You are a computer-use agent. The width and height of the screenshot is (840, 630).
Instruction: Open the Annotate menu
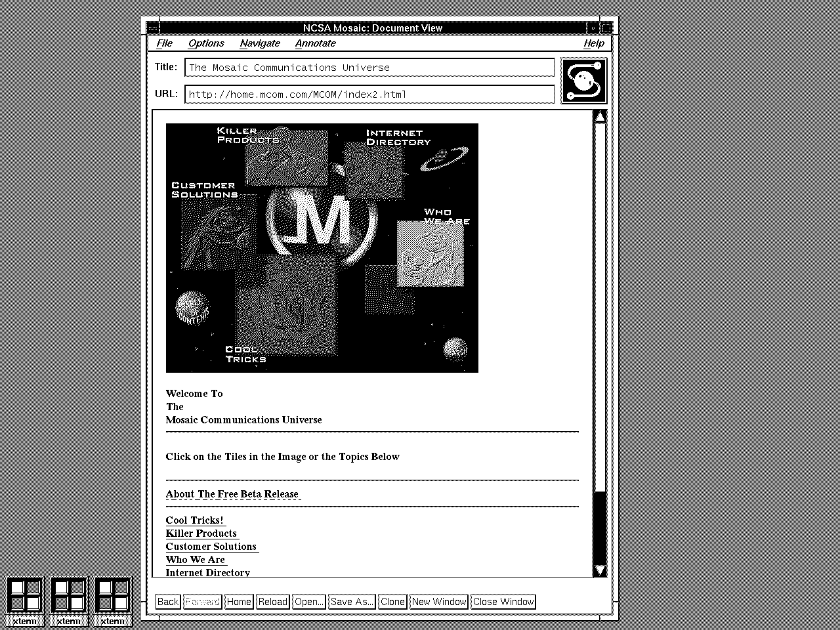[x=315, y=43]
